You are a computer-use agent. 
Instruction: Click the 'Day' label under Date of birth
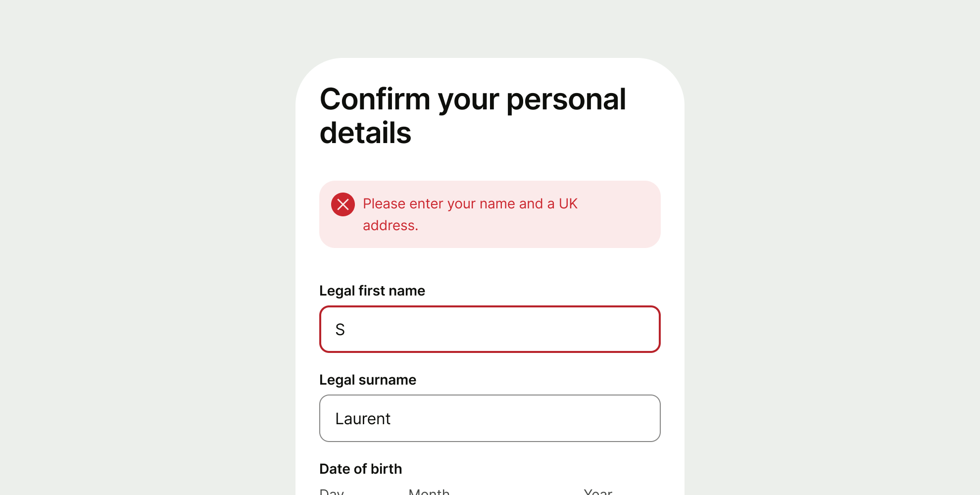pyautogui.click(x=332, y=492)
